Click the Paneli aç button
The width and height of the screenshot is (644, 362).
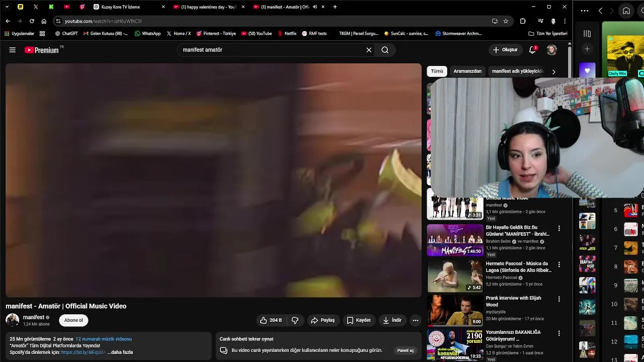click(406, 350)
